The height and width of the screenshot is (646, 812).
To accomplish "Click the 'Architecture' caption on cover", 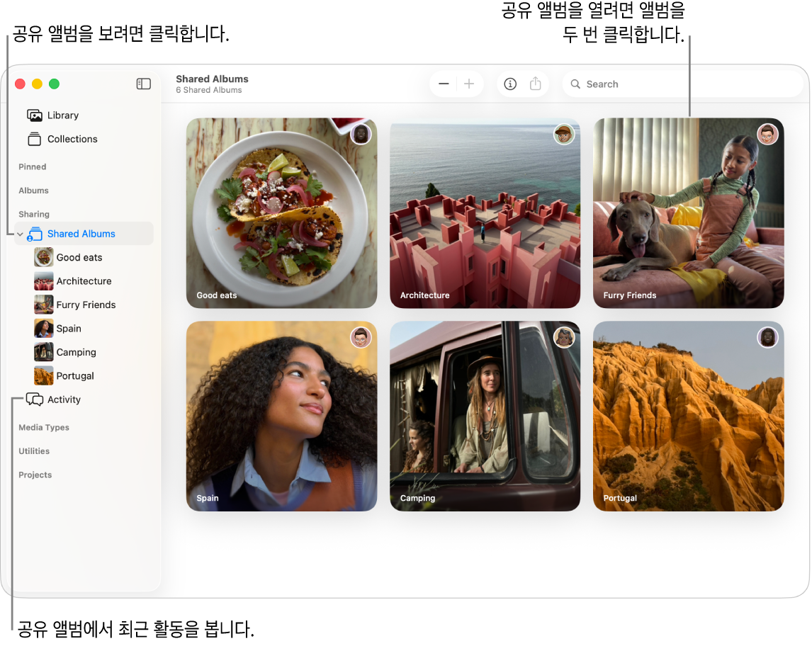I will click(424, 295).
